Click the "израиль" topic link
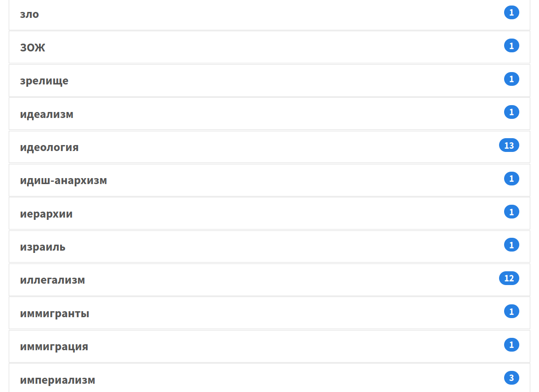The image size is (539, 392). click(x=43, y=247)
